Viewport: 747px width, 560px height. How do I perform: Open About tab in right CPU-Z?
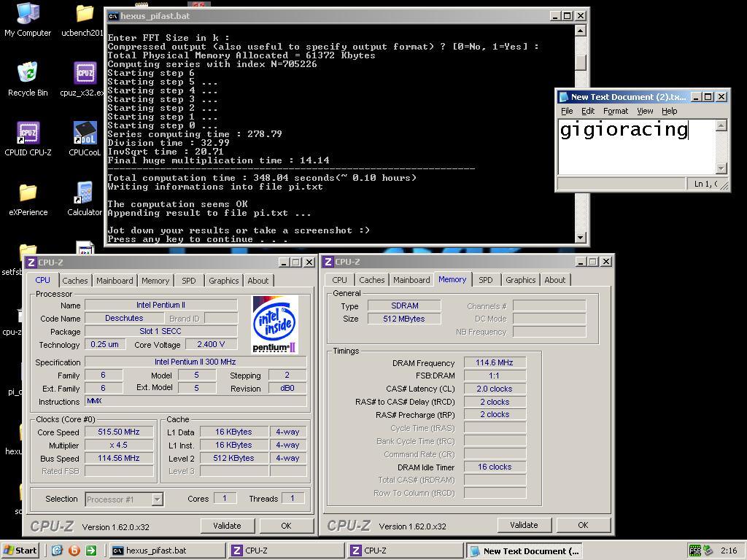tap(555, 280)
